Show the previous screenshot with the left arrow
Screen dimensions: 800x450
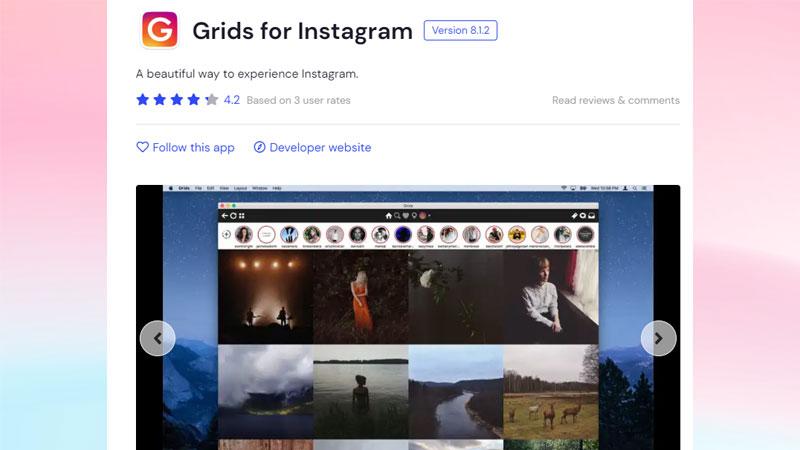point(158,338)
